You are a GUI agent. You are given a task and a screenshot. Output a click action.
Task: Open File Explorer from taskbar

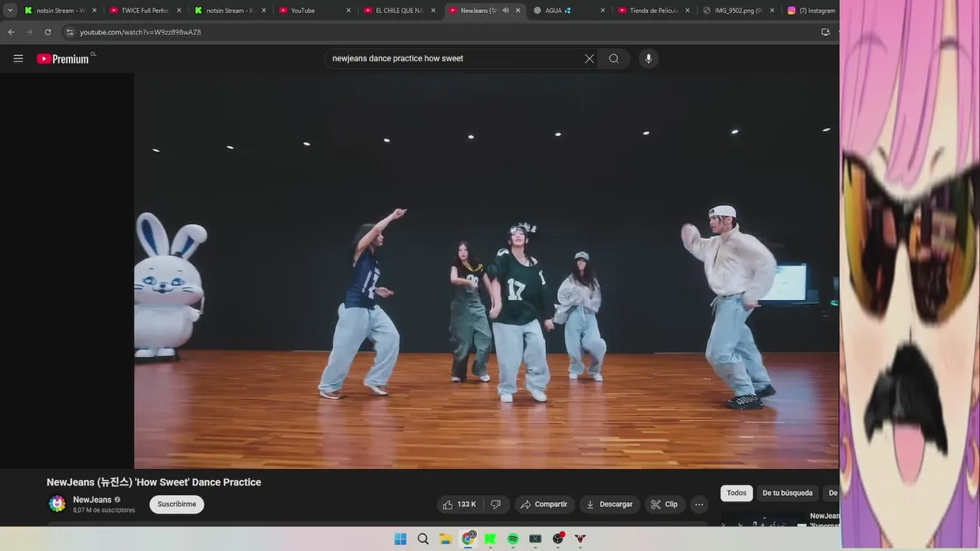click(x=446, y=539)
